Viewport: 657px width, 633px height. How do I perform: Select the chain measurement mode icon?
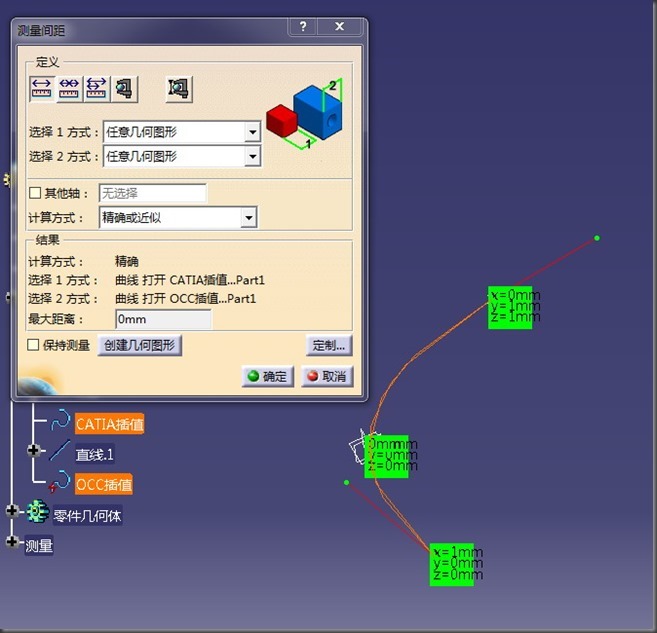pos(69,88)
